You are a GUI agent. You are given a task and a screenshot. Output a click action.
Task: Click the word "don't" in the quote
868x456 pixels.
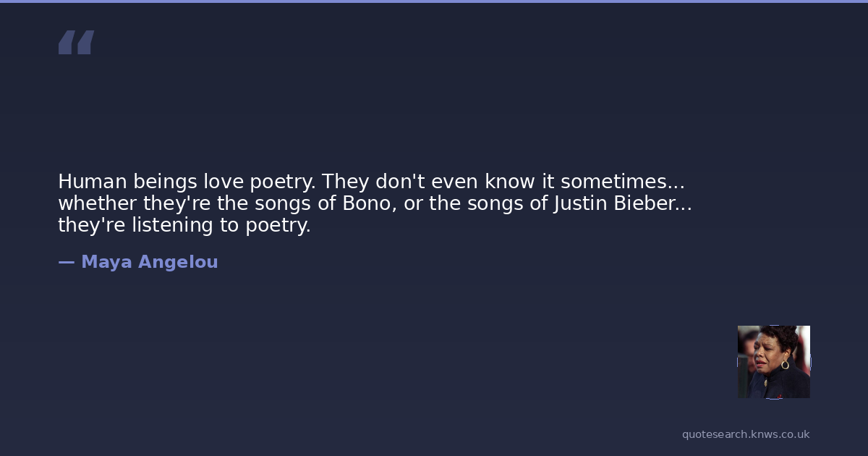395,181
